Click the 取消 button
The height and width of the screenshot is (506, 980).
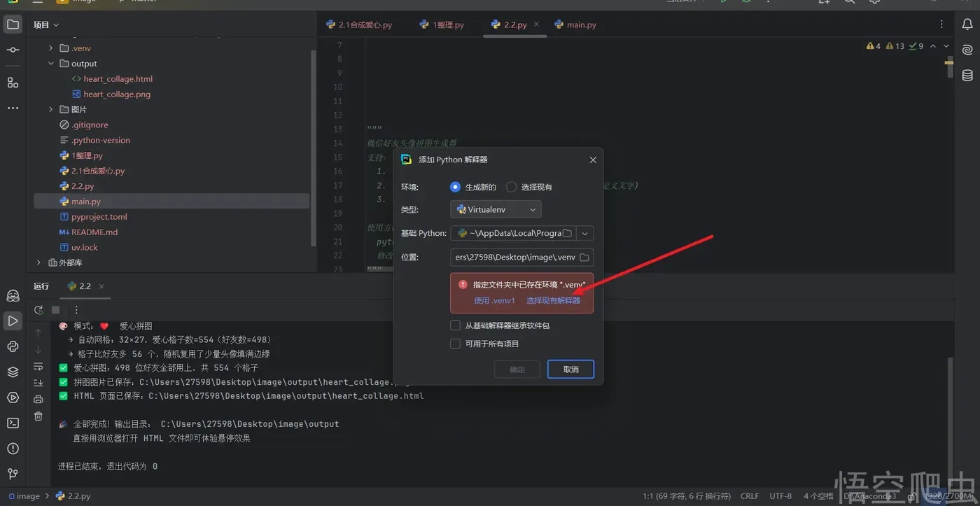pos(570,370)
